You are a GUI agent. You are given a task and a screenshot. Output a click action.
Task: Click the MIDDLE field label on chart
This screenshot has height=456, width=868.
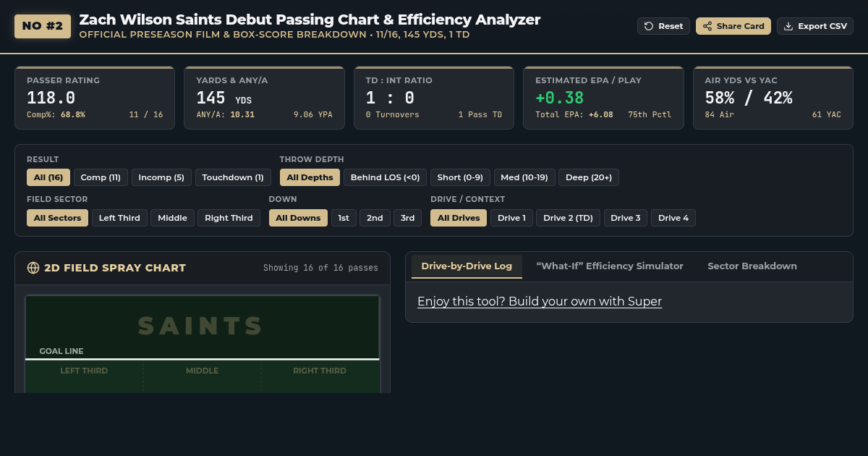pyautogui.click(x=202, y=371)
